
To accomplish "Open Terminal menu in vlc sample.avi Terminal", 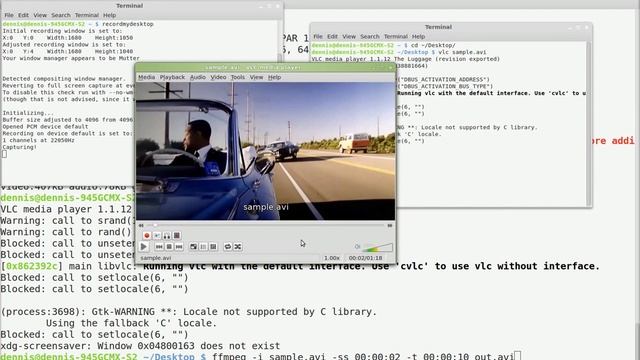I will click(396, 36).
